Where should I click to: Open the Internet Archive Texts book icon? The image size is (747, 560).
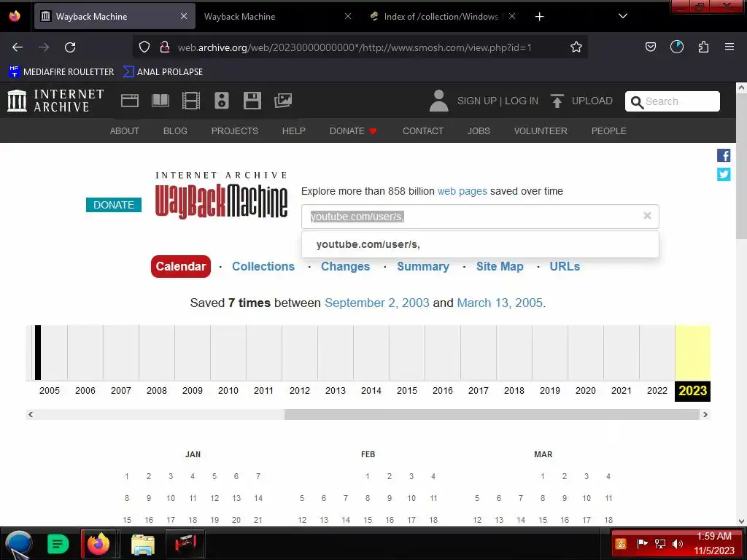point(160,101)
